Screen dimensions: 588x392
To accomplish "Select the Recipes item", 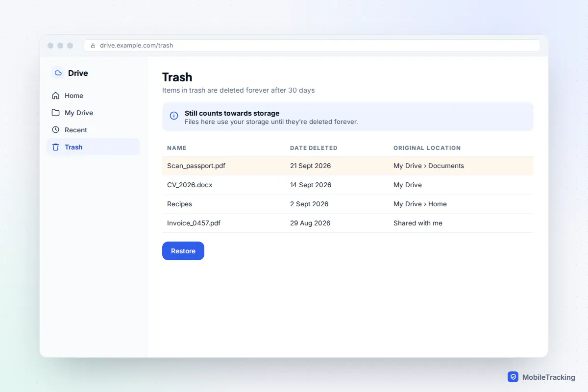I will pyautogui.click(x=347, y=204).
